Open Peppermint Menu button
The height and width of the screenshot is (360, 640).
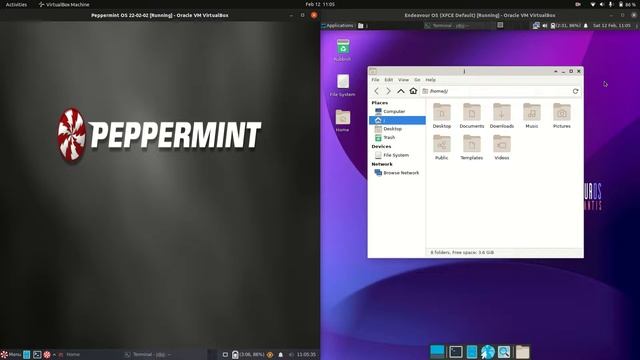pyautogui.click(x=11, y=354)
